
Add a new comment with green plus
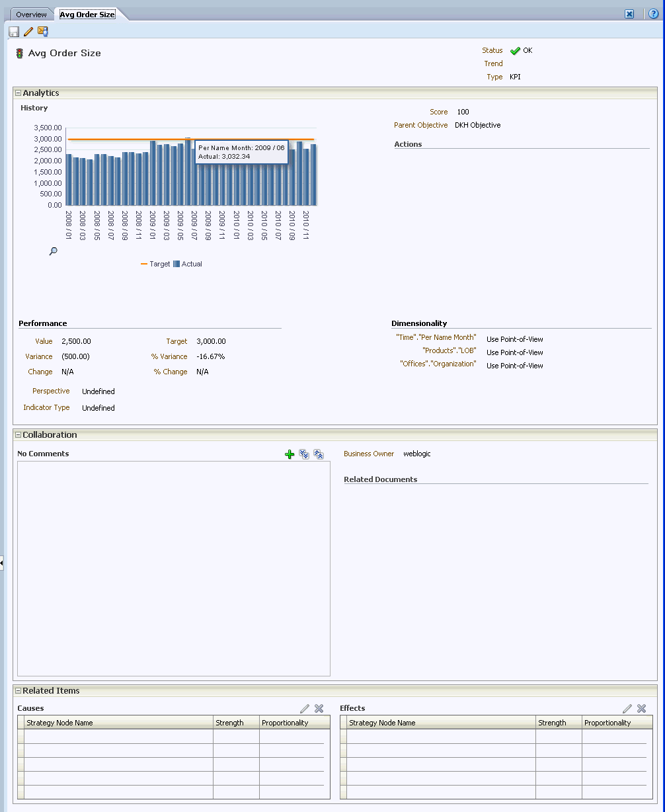coord(290,454)
